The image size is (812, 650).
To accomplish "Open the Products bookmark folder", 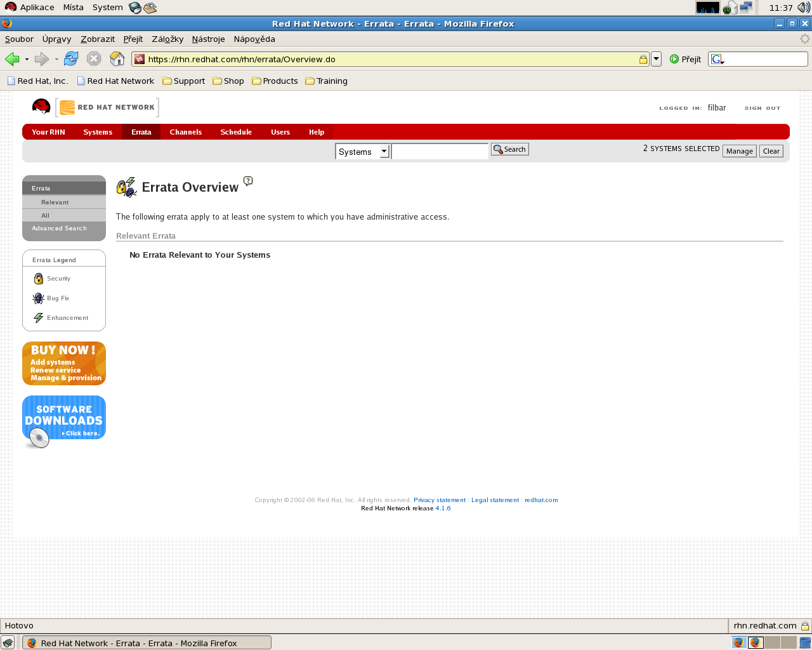I will [x=275, y=81].
